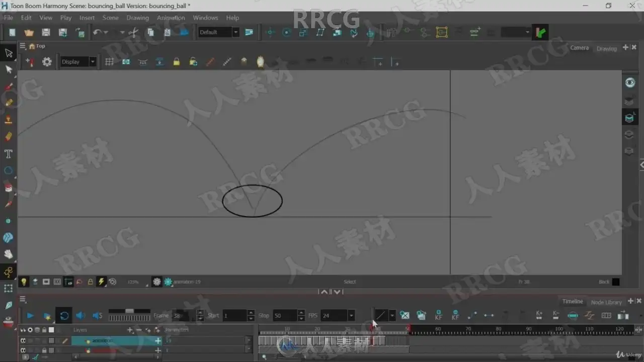Viewport: 644px width, 362px height.
Task: Click the light bulb light table icon
Action: [24, 282]
